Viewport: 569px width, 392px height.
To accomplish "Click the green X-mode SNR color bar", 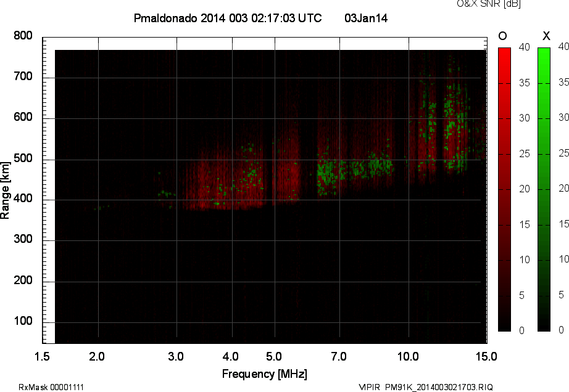I will tap(544, 189).
